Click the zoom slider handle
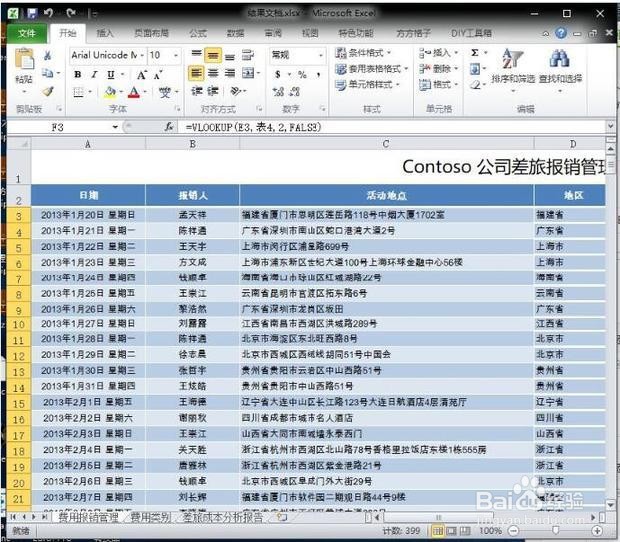The width and height of the screenshot is (620, 542). [556, 530]
